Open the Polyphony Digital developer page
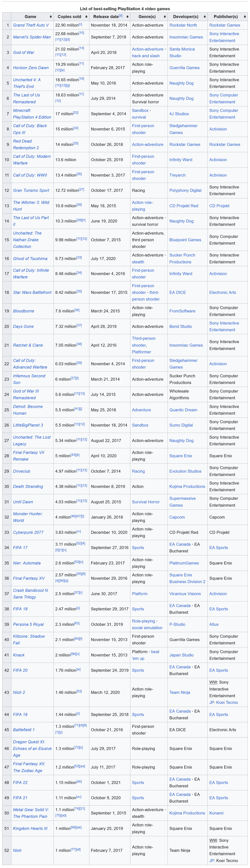 (185, 190)
